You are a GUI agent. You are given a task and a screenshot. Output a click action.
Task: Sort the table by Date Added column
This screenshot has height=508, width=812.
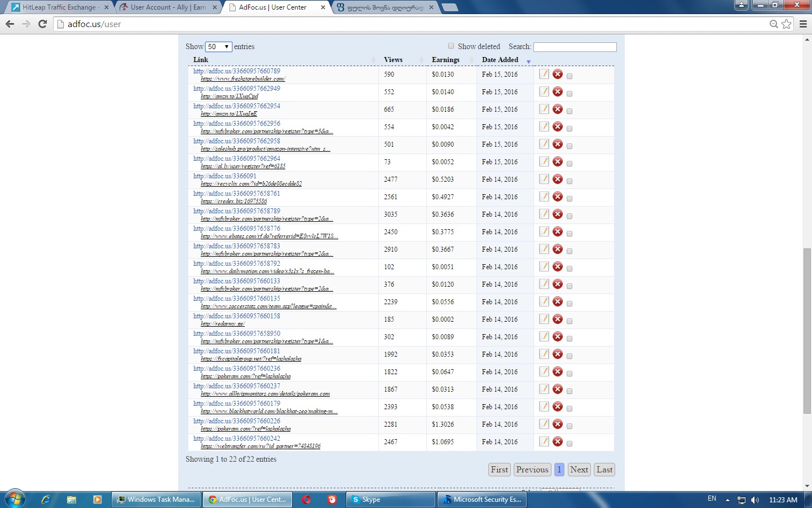click(505, 60)
